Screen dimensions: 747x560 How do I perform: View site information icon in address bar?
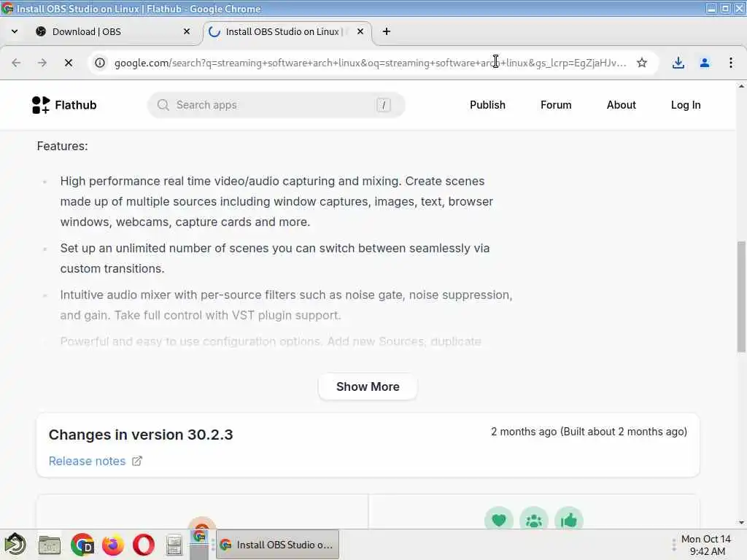[100, 63]
